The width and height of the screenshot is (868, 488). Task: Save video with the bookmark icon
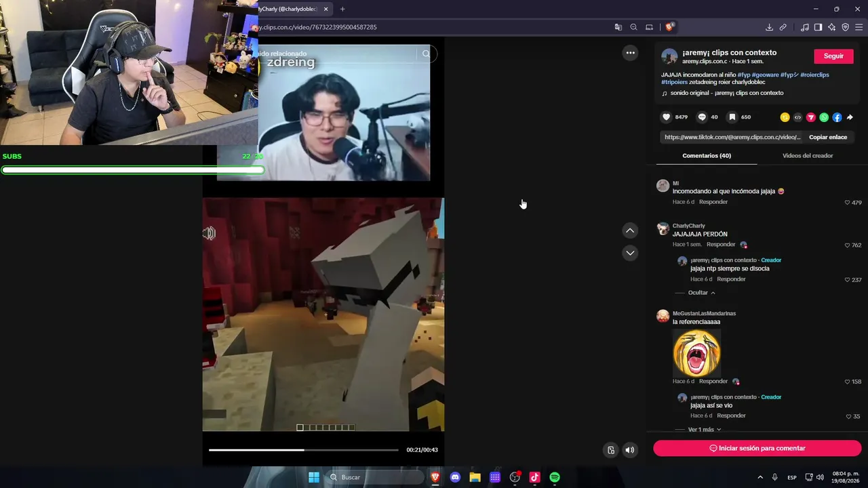click(732, 117)
